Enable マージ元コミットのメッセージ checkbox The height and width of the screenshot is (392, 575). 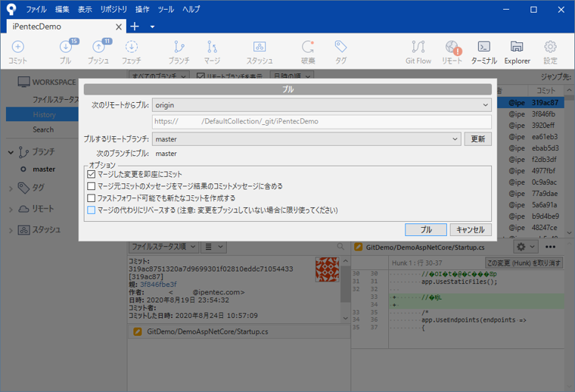pos(92,186)
